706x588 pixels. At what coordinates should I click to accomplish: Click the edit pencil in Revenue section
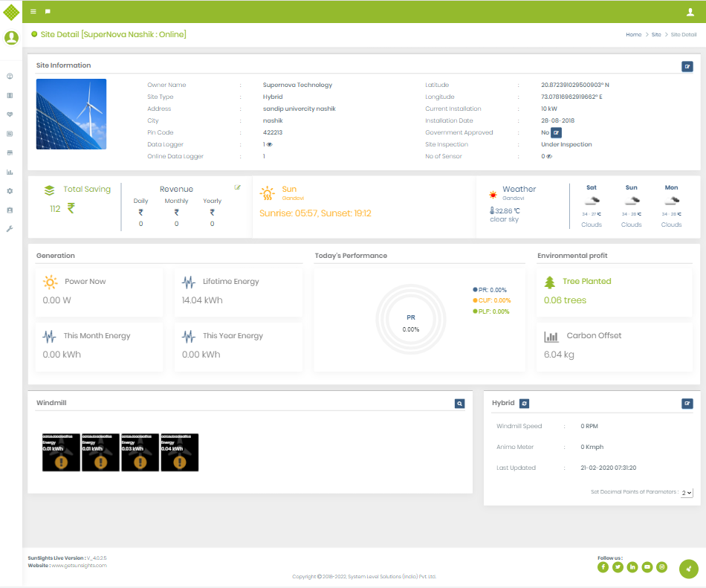pyautogui.click(x=238, y=188)
